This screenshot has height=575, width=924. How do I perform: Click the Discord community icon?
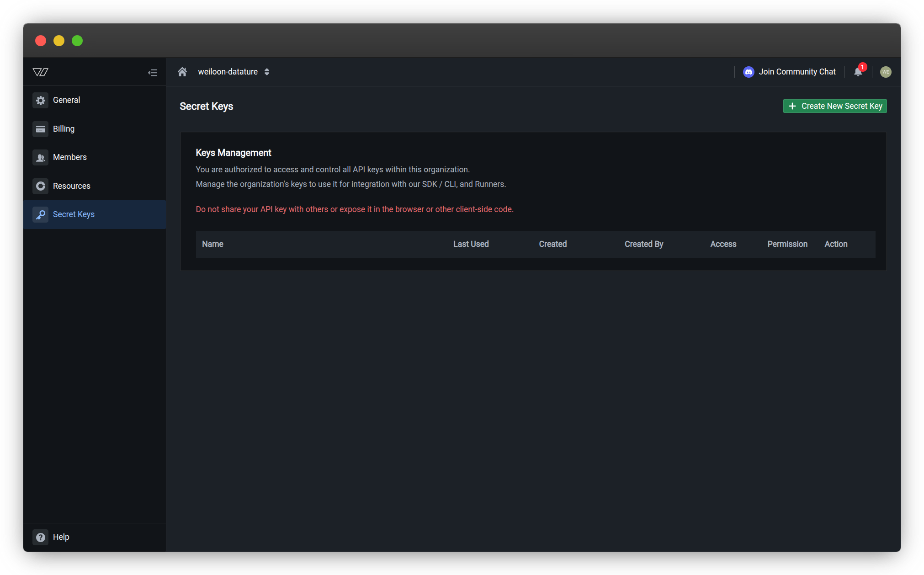point(748,72)
